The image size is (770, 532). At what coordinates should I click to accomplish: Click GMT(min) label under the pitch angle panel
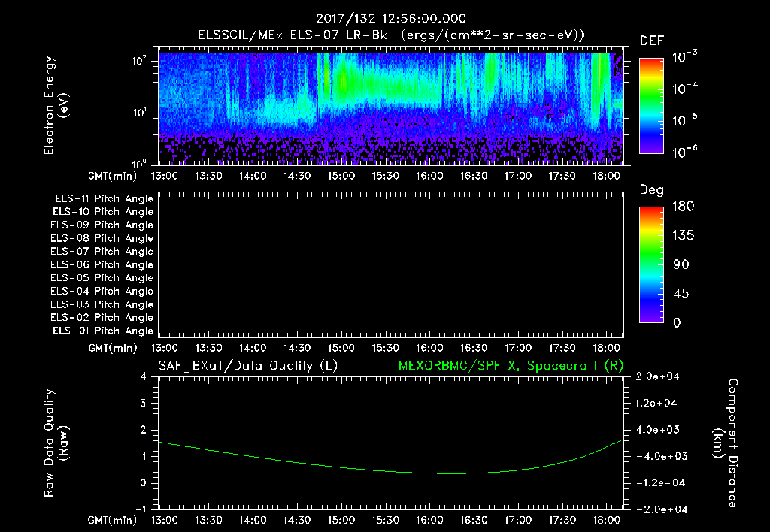click(113, 349)
